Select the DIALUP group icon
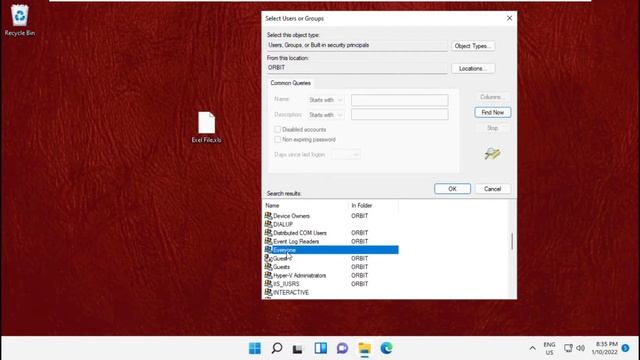The height and width of the screenshot is (360, 640). coord(268,224)
